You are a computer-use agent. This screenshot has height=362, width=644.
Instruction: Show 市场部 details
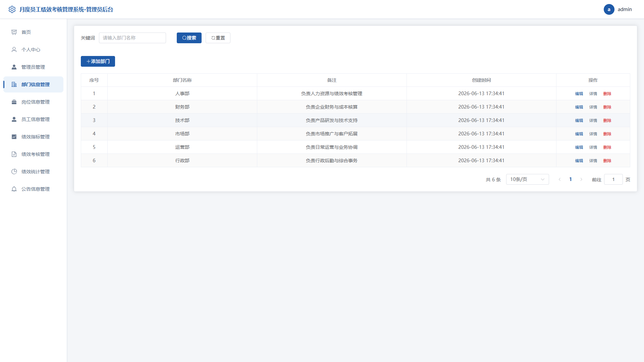593,134
